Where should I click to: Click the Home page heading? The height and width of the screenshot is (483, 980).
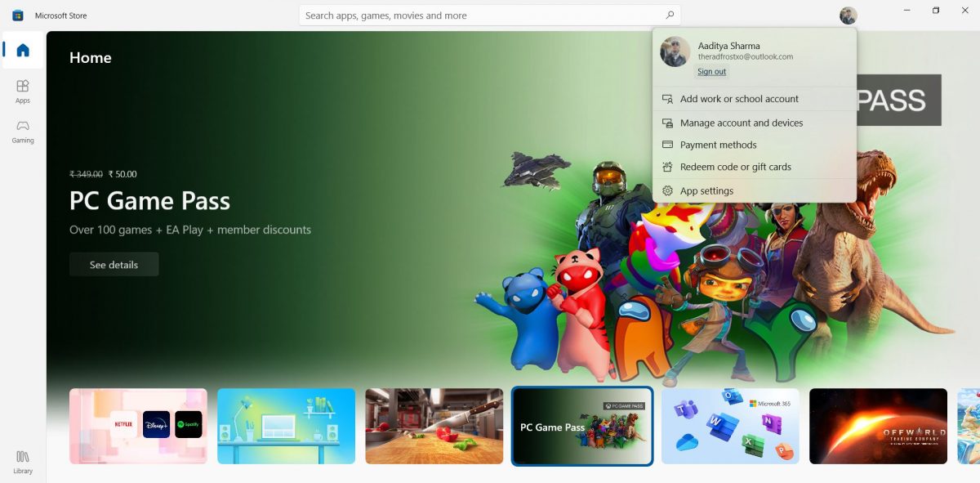pos(91,58)
